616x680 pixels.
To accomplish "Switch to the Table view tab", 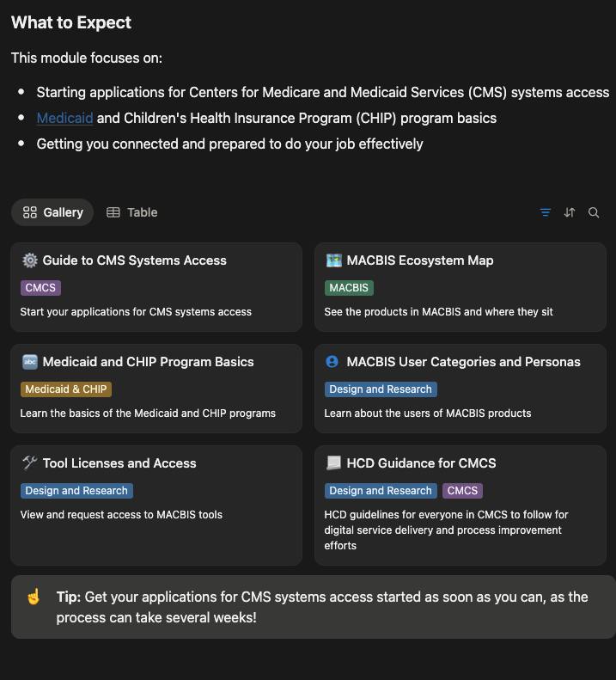I will pos(132,212).
